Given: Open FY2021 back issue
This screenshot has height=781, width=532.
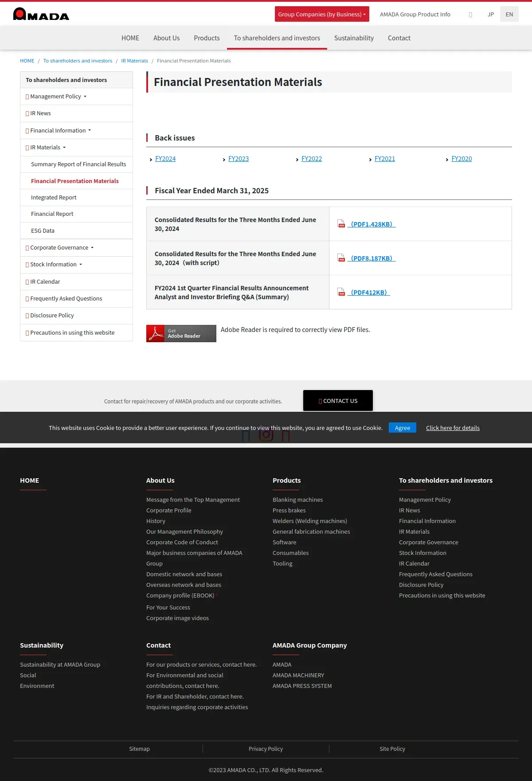Looking at the screenshot, I should (385, 159).
